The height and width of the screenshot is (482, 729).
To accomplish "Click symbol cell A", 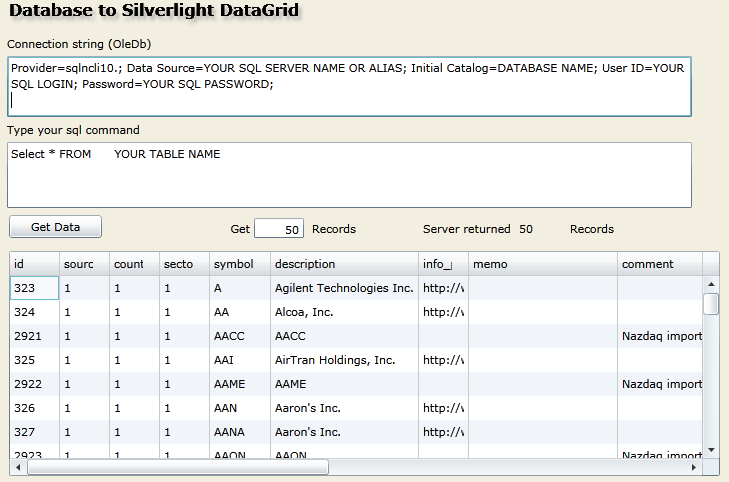I will 240,288.
